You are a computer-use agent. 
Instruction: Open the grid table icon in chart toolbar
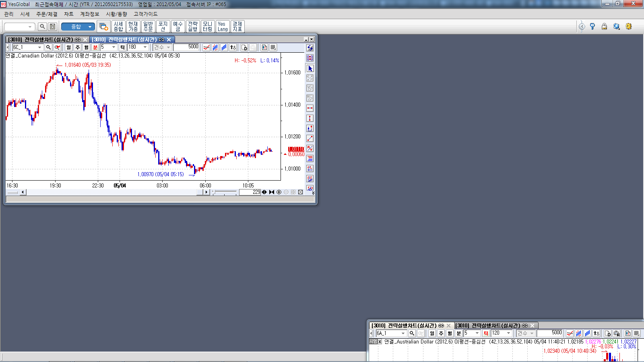tap(273, 47)
